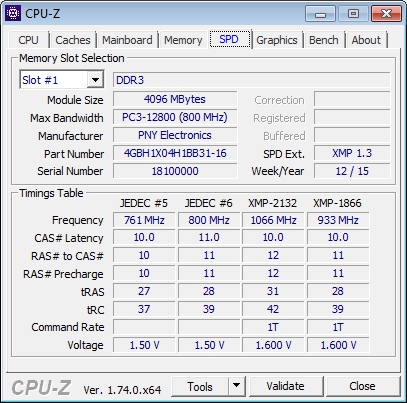
Task: Close window with the red X button
Action: click(386, 14)
